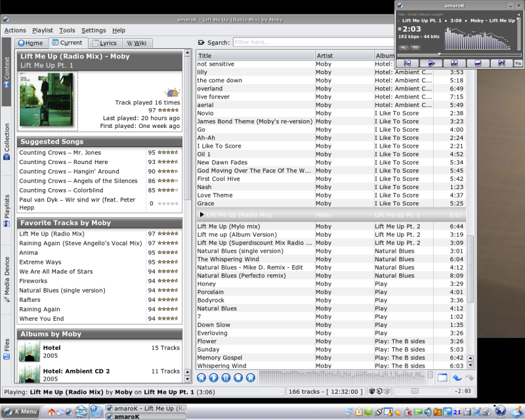Click clear filter icon beside Search

(x=201, y=43)
